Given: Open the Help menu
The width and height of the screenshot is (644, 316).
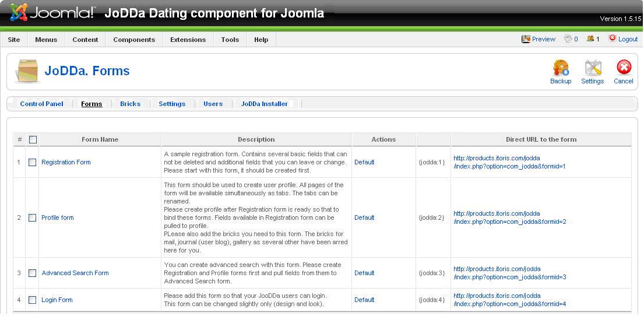Looking at the screenshot, I should [261, 40].
